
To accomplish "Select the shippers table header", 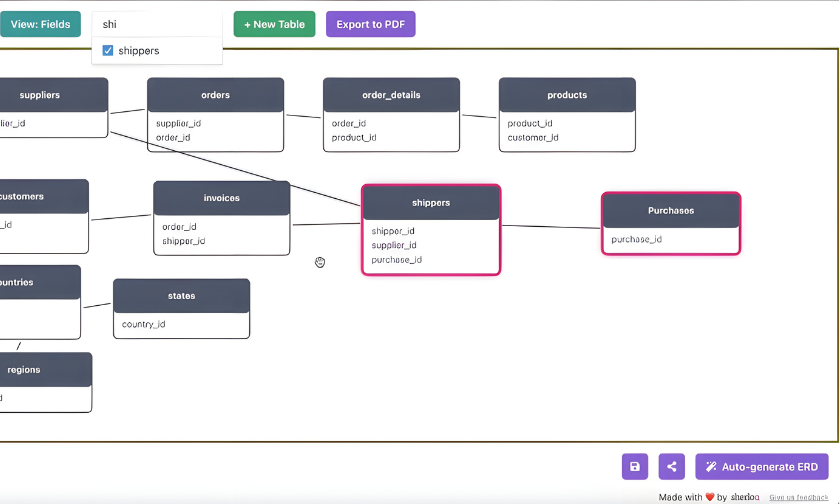I will (431, 203).
